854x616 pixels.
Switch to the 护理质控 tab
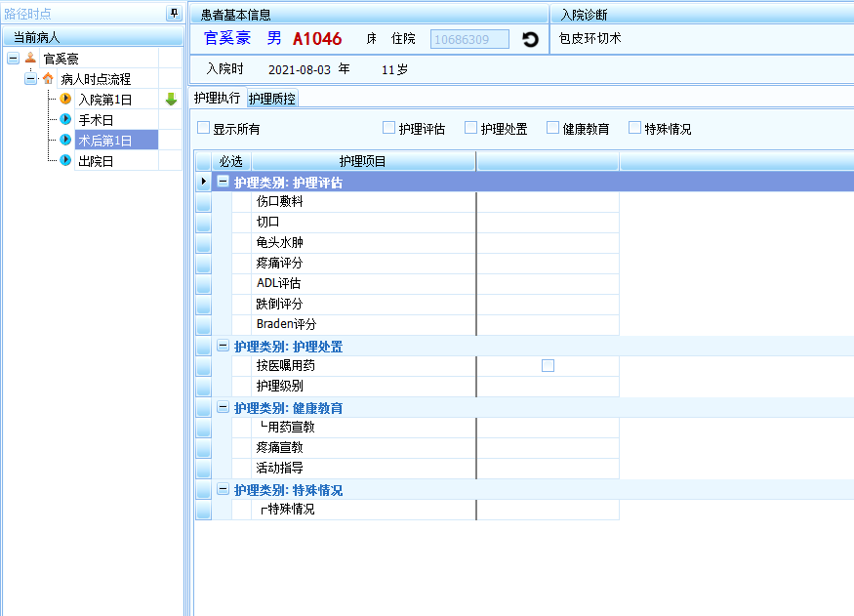pyautogui.click(x=272, y=99)
